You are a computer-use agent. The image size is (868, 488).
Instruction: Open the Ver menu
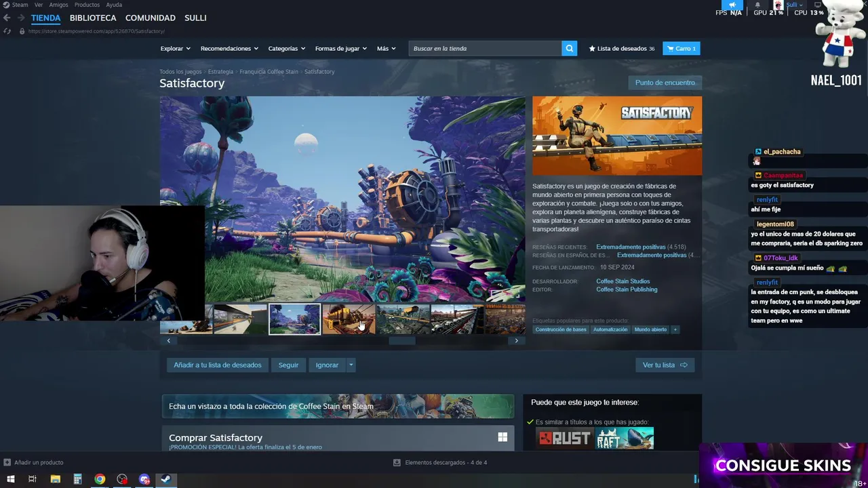(39, 5)
